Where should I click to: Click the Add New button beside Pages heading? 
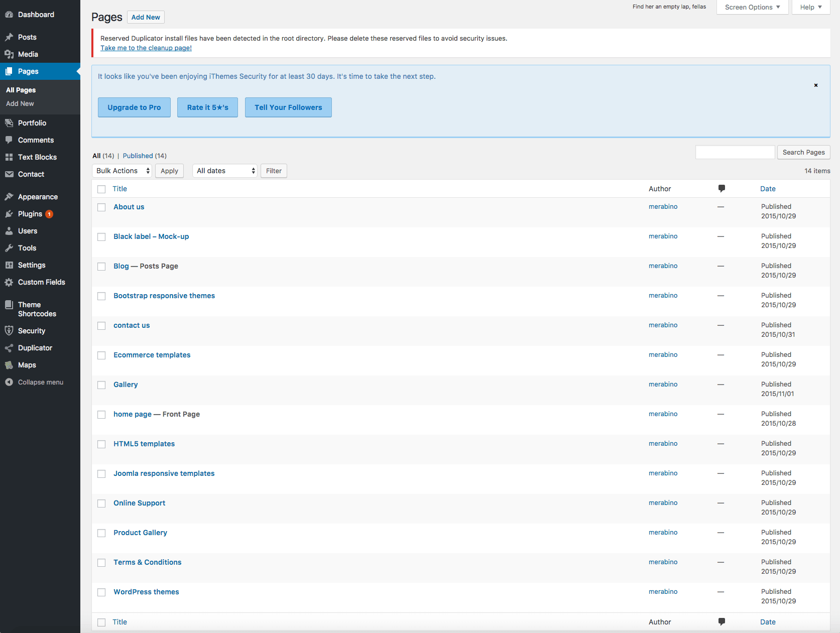pyautogui.click(x=146, y=17)
